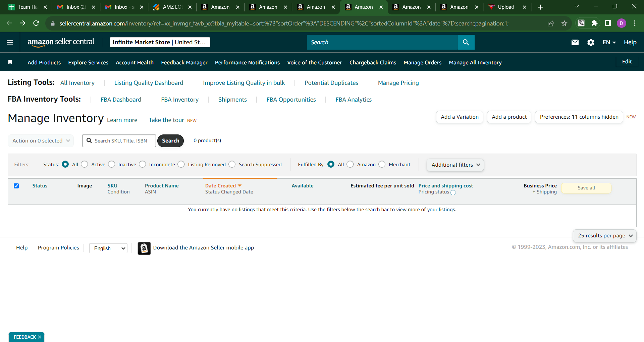Open the QR code extension icon

click(x=581, y=23)
